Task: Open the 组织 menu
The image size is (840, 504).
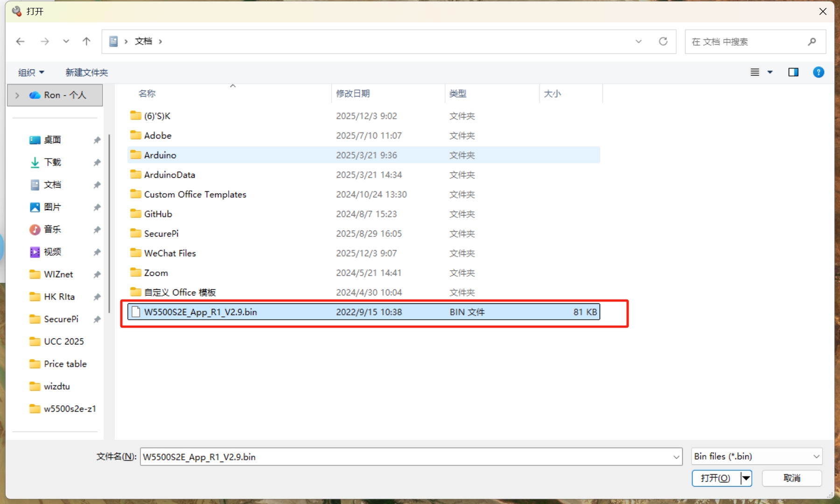Action: [31, 72]
